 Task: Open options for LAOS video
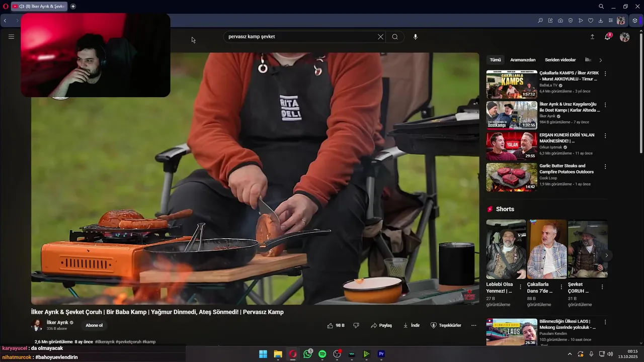click(x=605, y=322)
